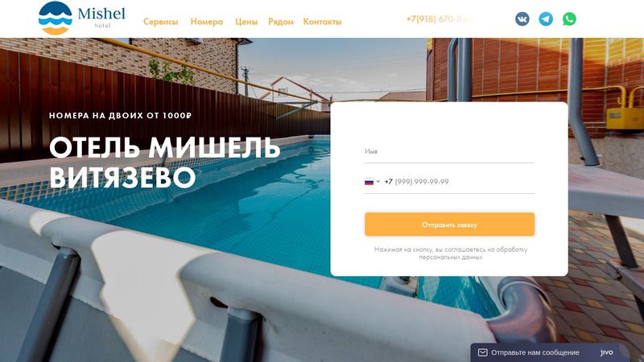Screen dimensions: 644x362
Task: Navigate to Контакты
Action: click(323, 22)
